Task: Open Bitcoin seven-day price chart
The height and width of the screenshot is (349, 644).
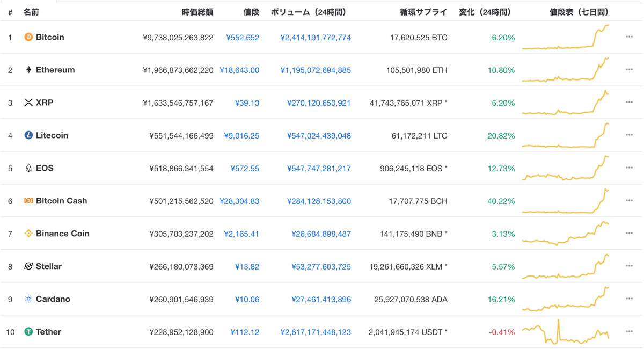Action: (566, 37)
